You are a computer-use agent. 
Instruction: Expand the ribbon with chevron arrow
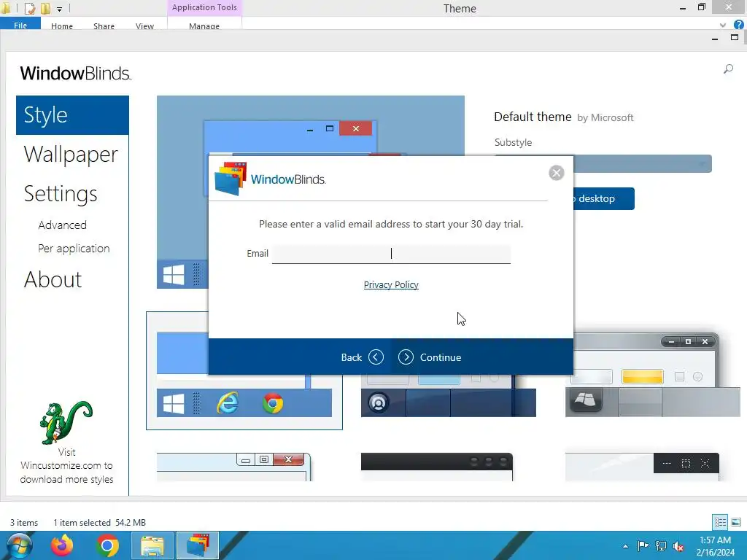click(723, 26)
